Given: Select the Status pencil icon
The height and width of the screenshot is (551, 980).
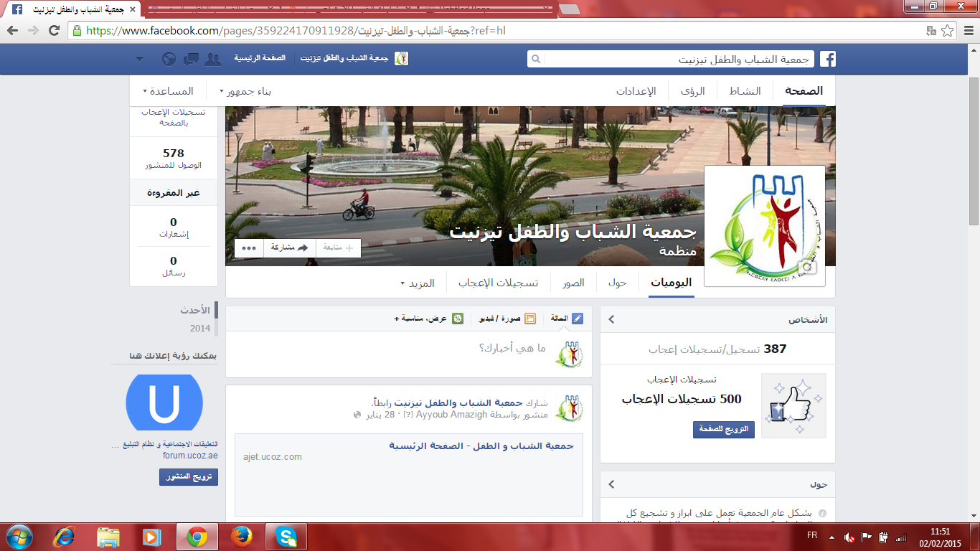Looking at the screenshot, I should (578, 319).
